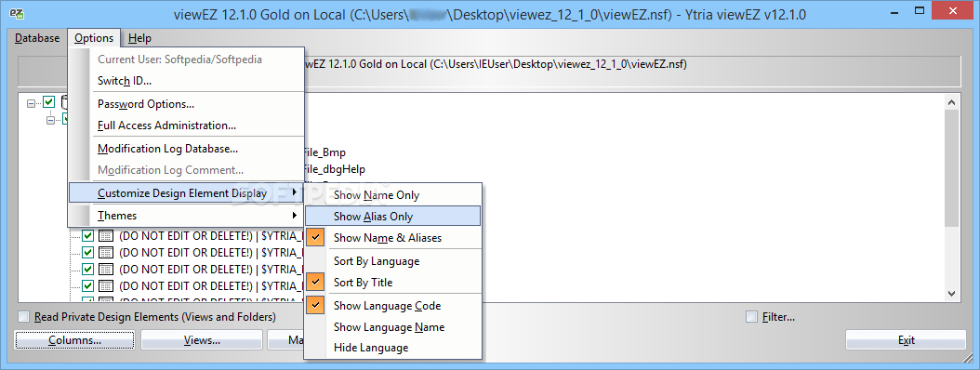Enable the Filter... checkbox
980x370 pixels.
coord(752,317)
